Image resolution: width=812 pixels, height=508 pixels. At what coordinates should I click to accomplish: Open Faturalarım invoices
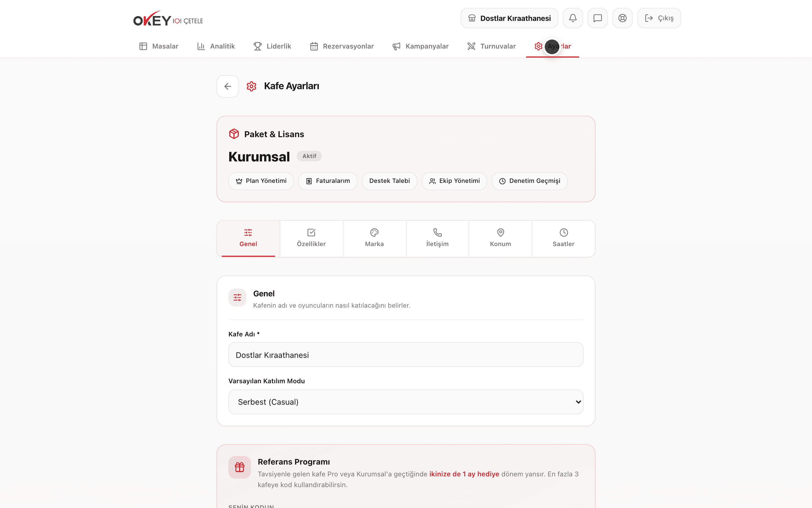[x=328, y=181]
